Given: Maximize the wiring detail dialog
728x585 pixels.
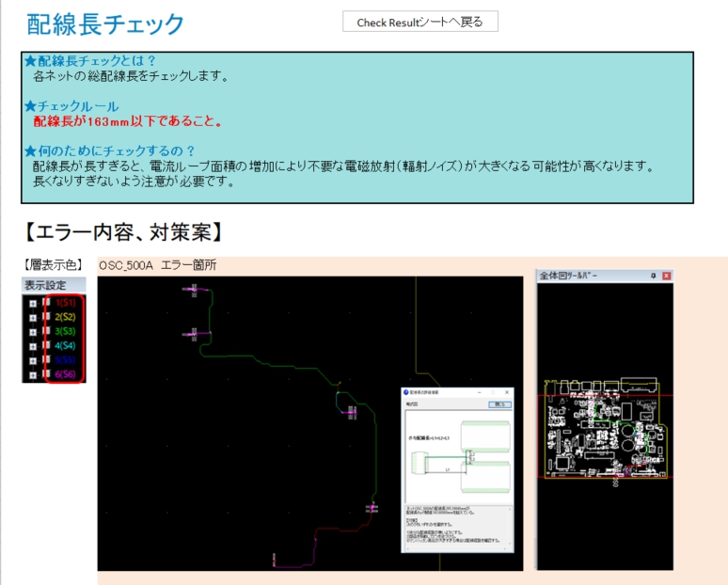Looking at the screenshot, I should (x=494, y=391).
